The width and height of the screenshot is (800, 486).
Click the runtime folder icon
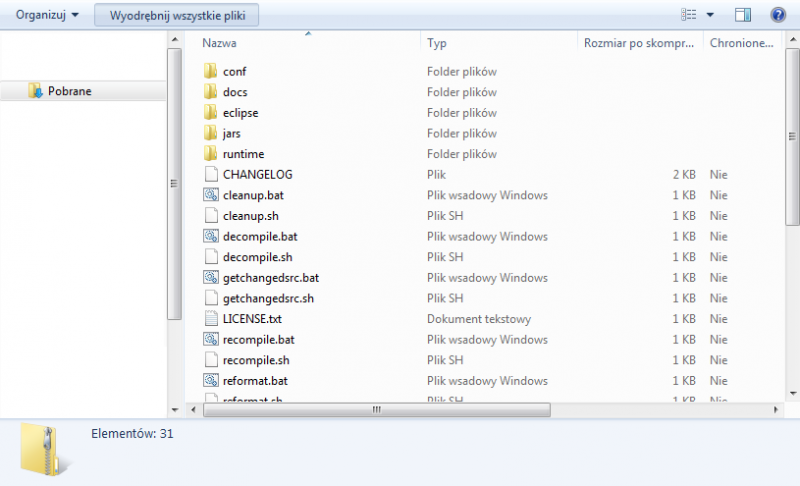pyautogui.click(x=210, y=154)
